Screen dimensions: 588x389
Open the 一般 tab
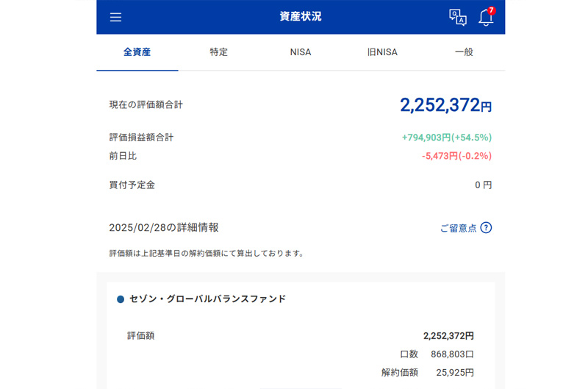(x=465, y=52)
